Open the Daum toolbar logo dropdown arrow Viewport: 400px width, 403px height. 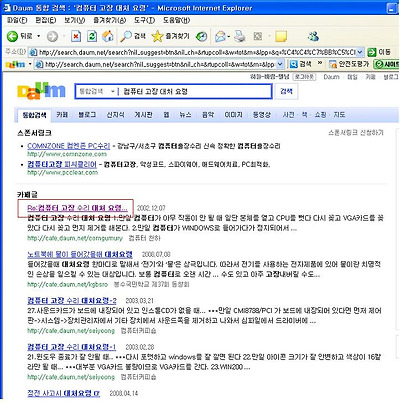(x=30, y=64)
